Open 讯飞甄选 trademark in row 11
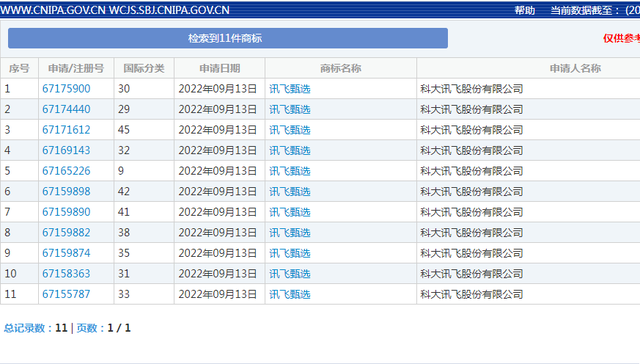The image size is (640, 364). tap(290, 294)
